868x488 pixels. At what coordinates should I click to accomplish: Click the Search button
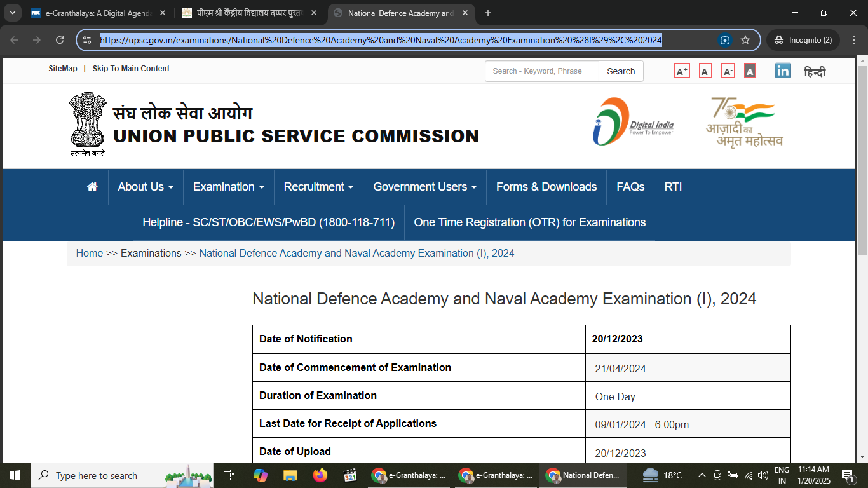[621, 71]
